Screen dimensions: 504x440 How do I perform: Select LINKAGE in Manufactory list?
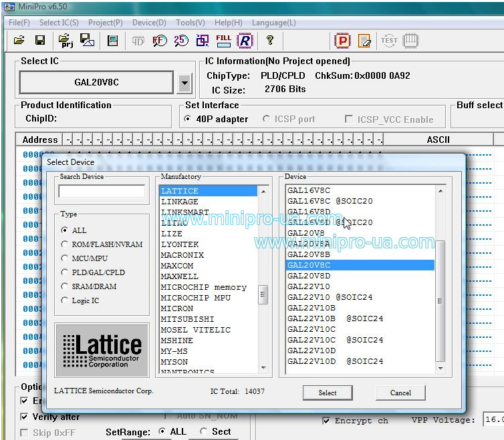pos(209,202)
